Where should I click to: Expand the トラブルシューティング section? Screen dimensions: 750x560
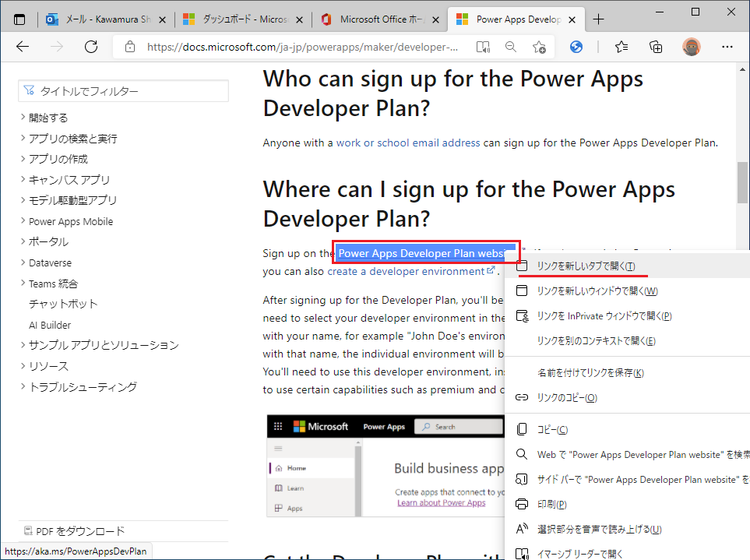coord(79,387)
